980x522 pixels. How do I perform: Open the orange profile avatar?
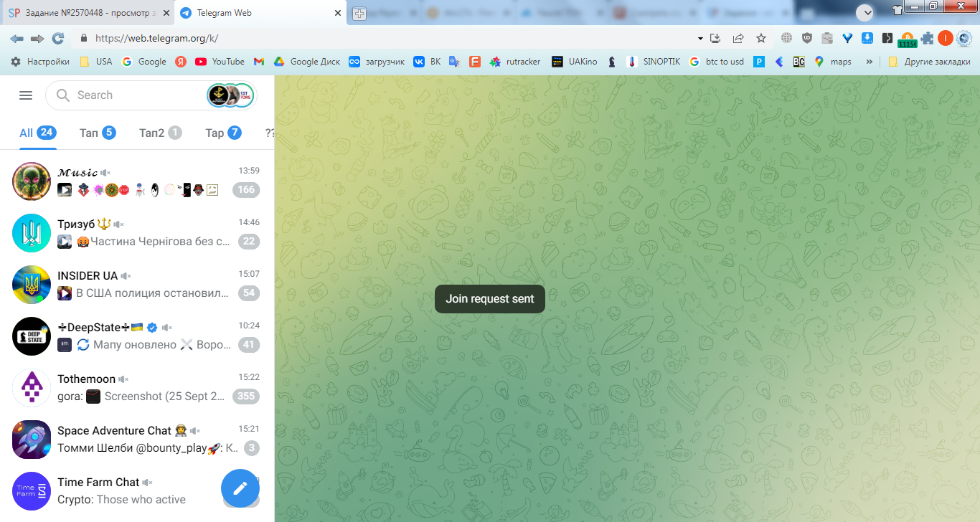pos(946,38)
